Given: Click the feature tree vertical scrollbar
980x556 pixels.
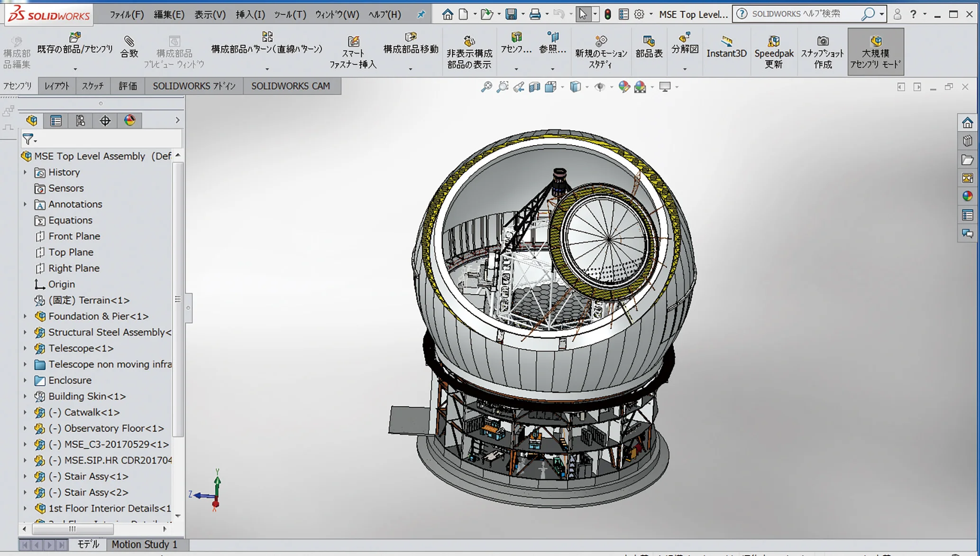Looking at the screenshot, I should click(178, 299).
